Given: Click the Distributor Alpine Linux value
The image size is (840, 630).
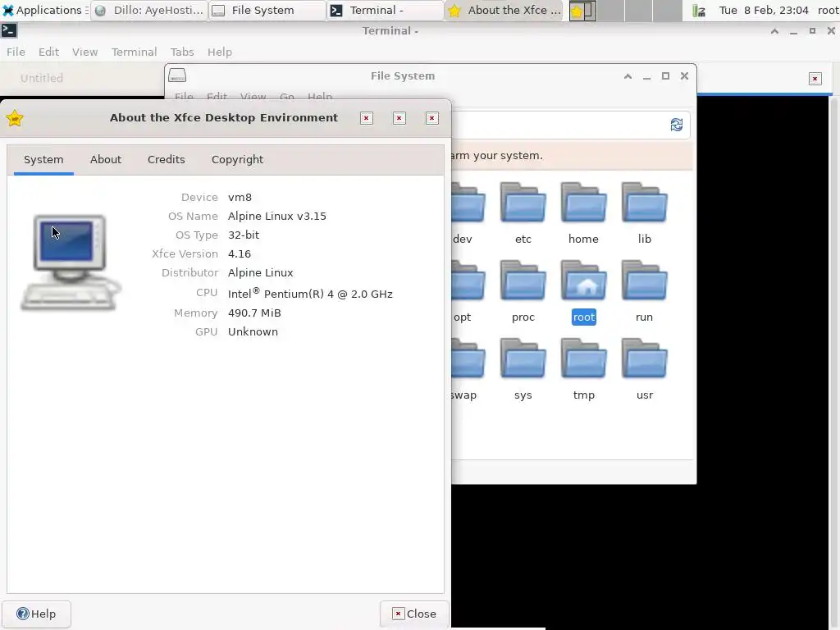Looking at the screenshot, I should (260, 272).
